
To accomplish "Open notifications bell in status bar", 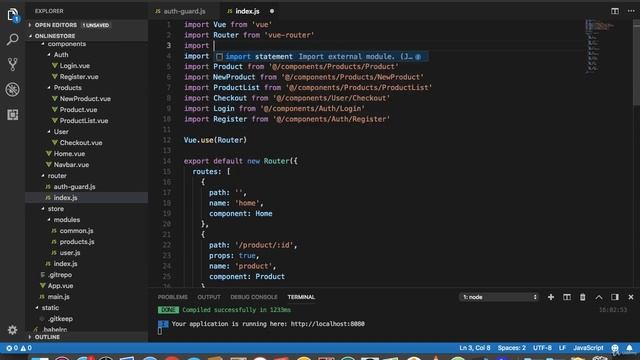I will pos(629,348).
